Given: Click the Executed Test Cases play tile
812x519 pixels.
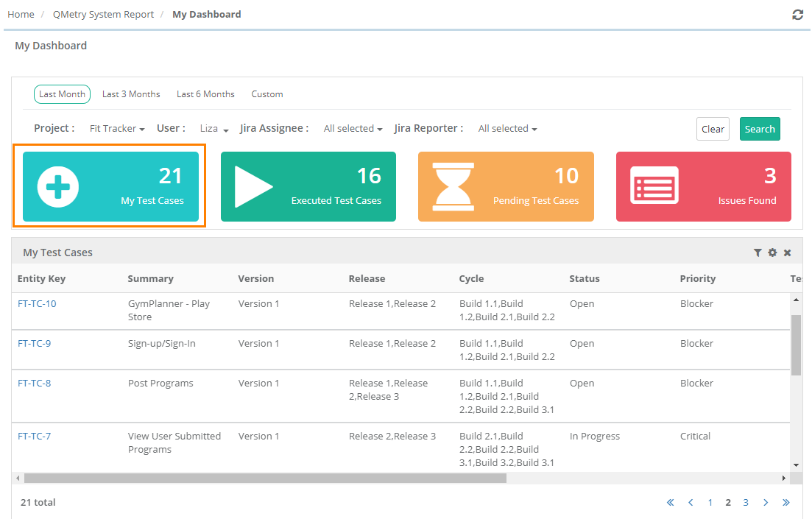Looking at the screenshot, I should coord(308,186).
